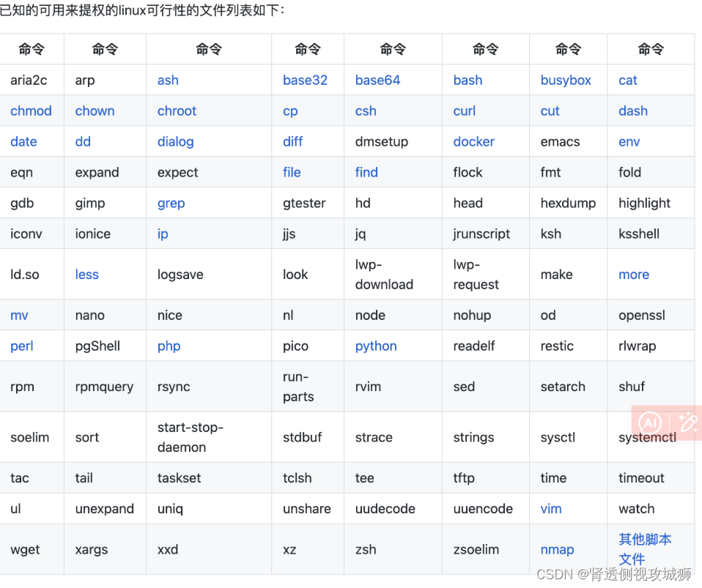Click the ld.so cell
702x588 pixels.
point(32,275)
